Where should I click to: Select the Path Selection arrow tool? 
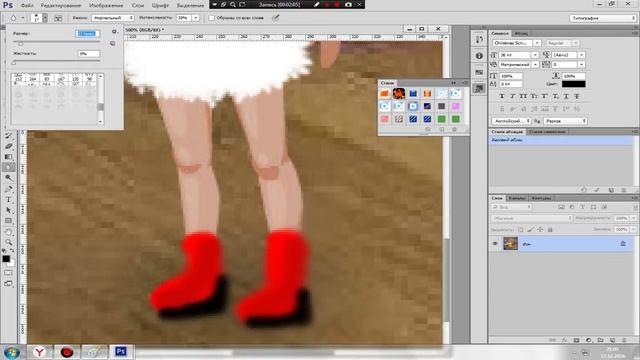(9, 210)
